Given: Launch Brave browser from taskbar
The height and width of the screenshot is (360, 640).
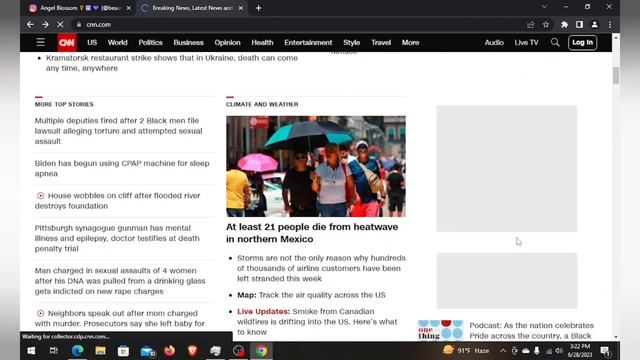Looking at the screenshot, I should [193, 351].
